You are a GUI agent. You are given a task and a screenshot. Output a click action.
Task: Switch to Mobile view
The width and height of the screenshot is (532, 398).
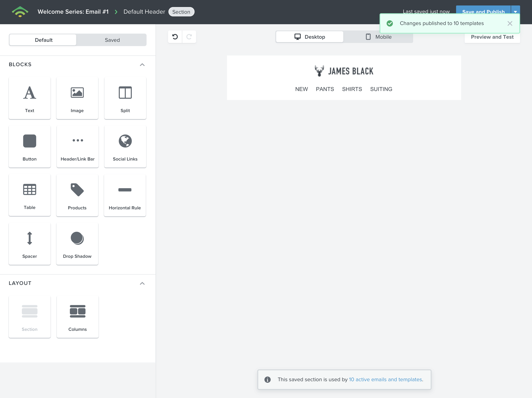tap(378, 37)
